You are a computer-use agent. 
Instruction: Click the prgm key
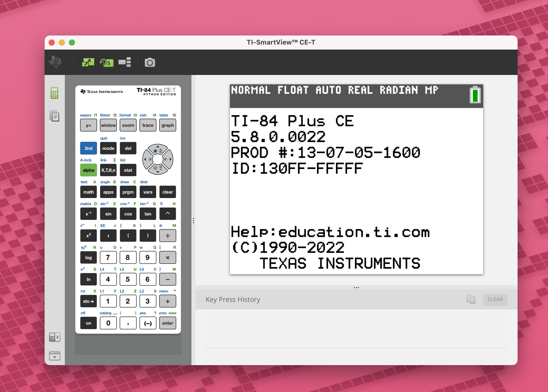128,192
